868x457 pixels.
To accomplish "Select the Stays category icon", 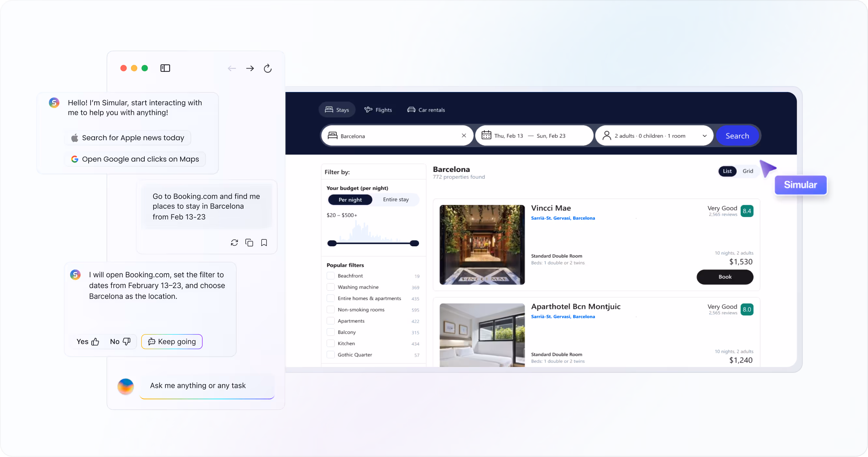I will (x=328, y=109).
